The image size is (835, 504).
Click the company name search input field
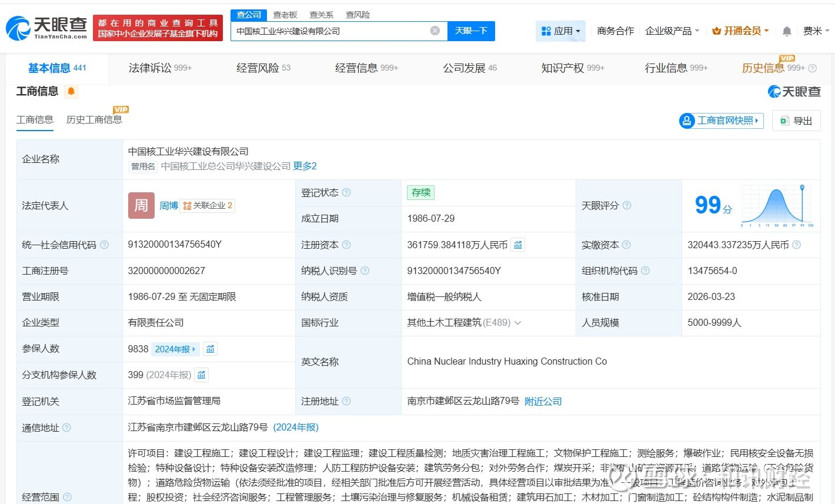[x=329, y=31]
